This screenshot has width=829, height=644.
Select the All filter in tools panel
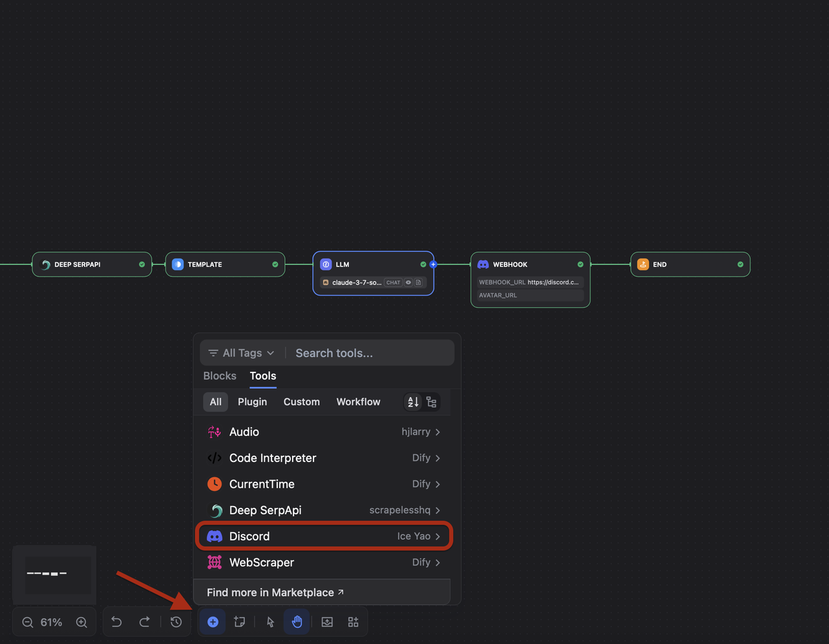pos(215,402)
